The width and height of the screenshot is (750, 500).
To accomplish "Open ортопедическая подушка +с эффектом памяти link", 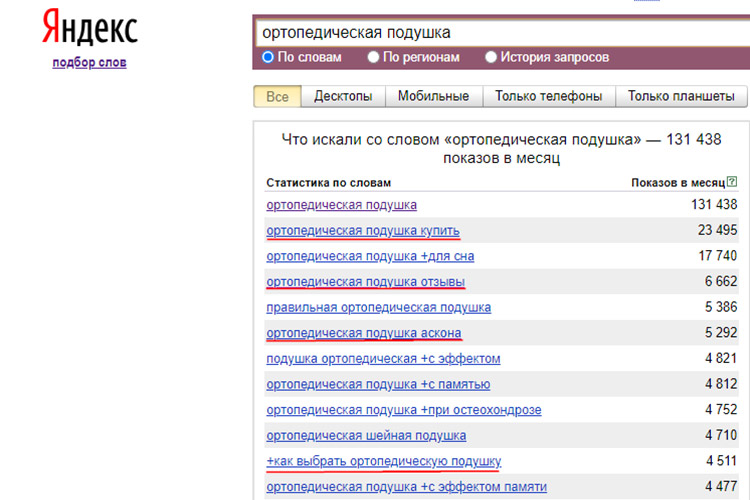I will tap(407, 487).
